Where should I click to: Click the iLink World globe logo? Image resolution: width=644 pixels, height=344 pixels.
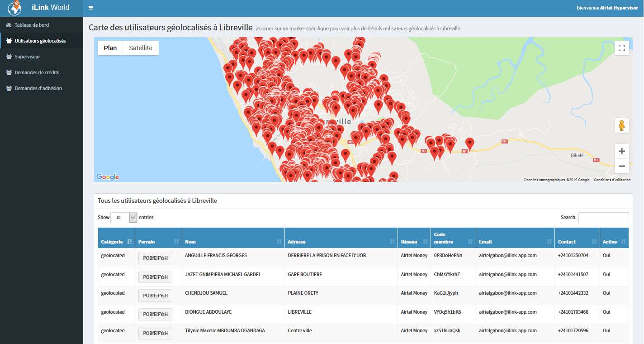coord(15,8)
